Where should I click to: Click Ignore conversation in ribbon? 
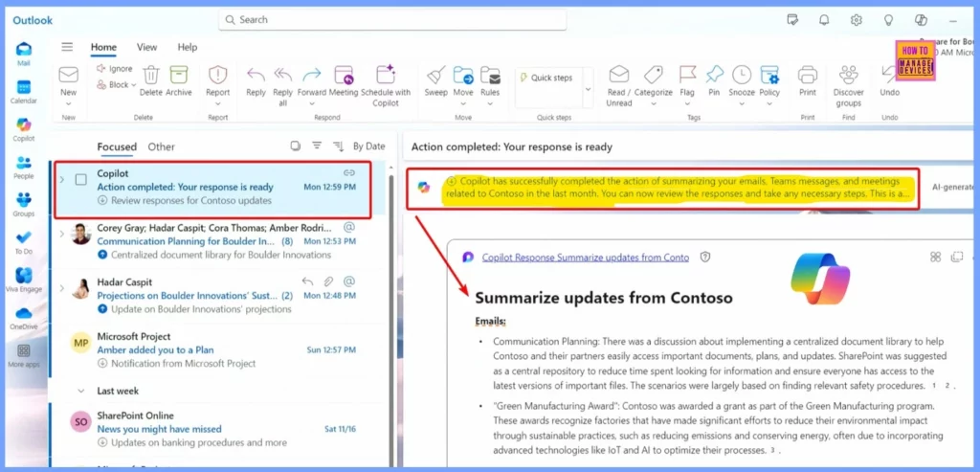pos(115,69)
